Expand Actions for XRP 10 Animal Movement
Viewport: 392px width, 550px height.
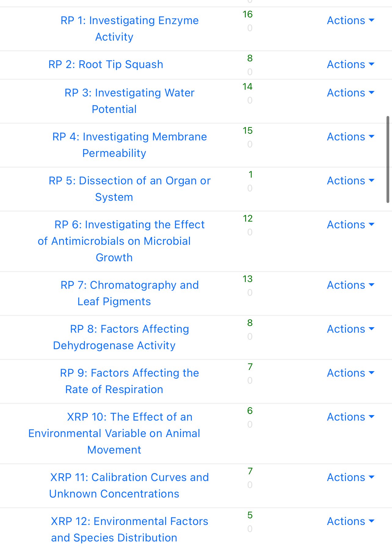point(350,417)
